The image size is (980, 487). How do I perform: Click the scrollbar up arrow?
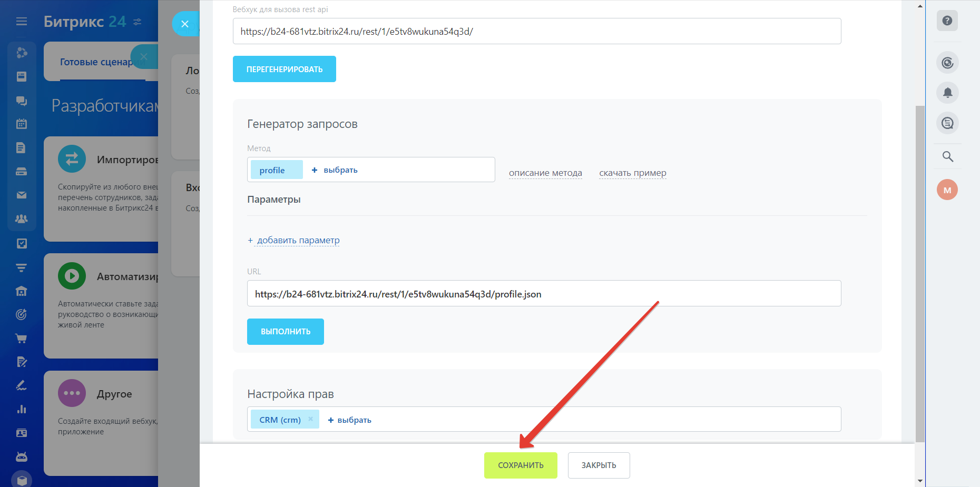click(x=920, y=6)
